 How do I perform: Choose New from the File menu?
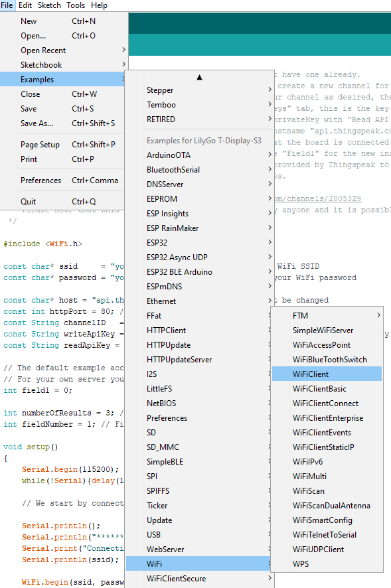tap(64, 21)
